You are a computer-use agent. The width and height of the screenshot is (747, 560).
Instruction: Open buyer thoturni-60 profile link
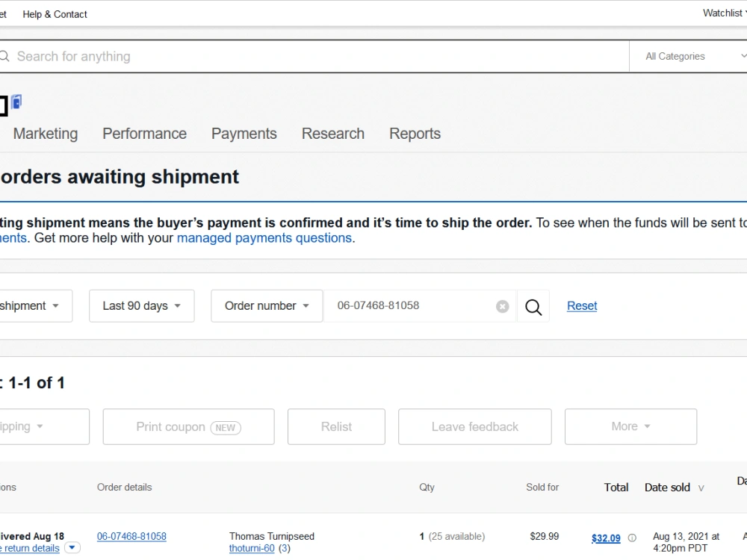point(252,548)
